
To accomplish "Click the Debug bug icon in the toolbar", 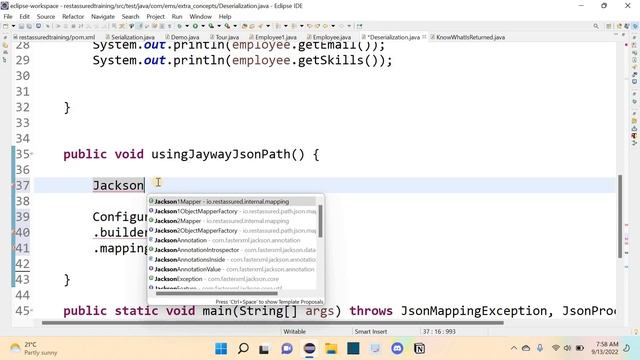I will point(179,26).
